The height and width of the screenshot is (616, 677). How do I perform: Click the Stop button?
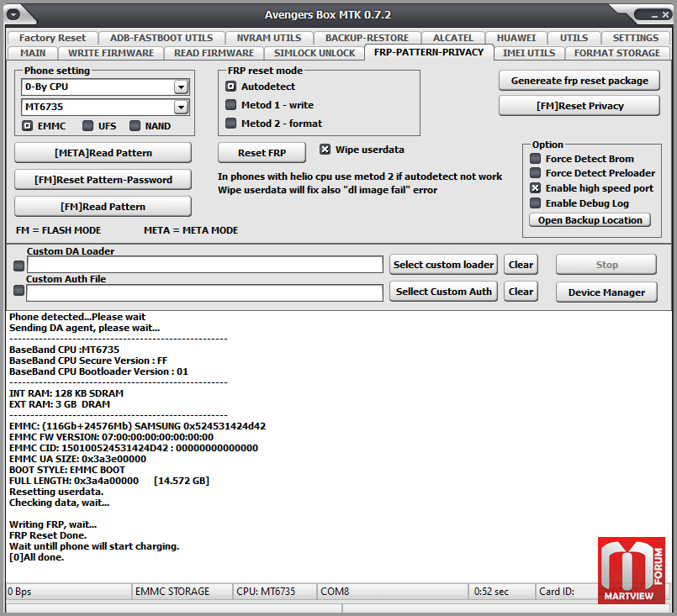tap(606, 265)
